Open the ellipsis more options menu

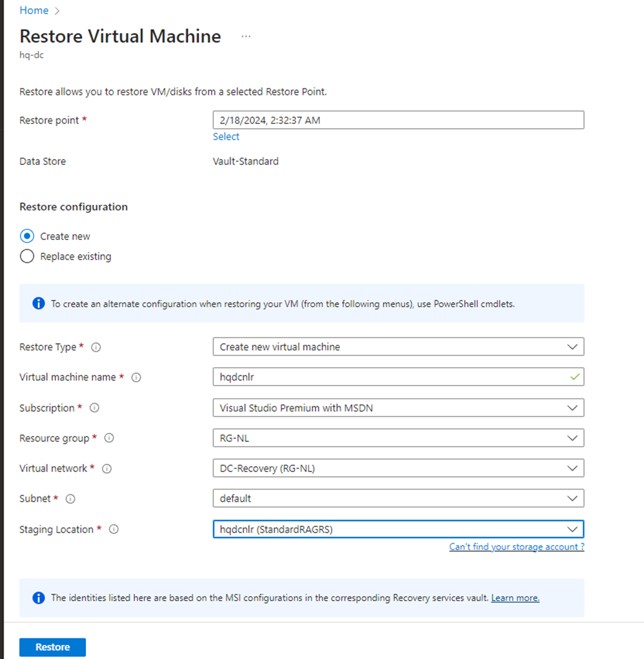coord(246,37)
